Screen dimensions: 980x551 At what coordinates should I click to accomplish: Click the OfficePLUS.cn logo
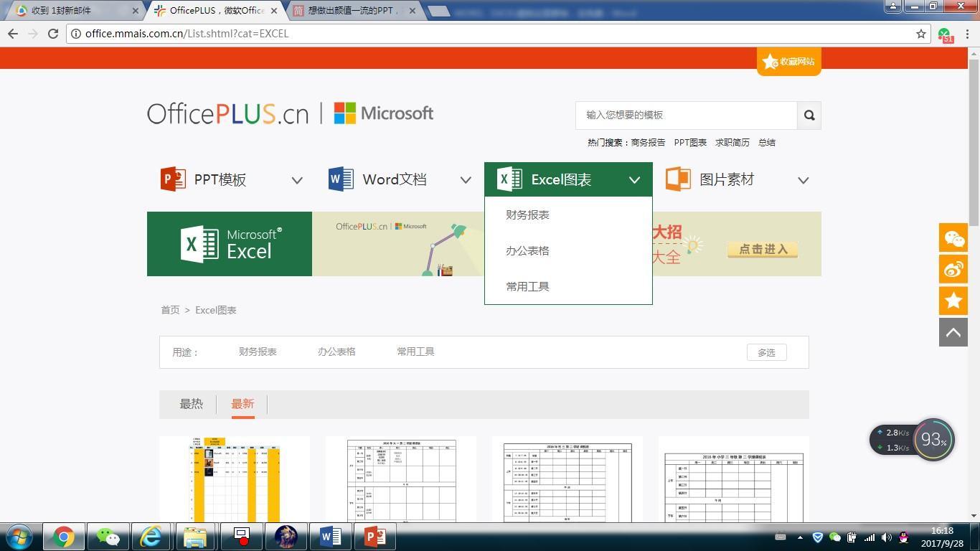227,113
